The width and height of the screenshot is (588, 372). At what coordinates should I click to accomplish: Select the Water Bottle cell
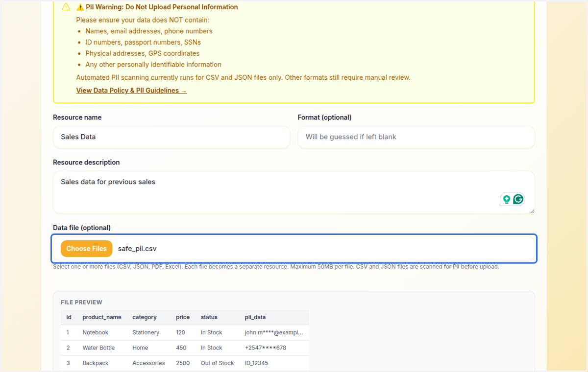pos(98,348)
